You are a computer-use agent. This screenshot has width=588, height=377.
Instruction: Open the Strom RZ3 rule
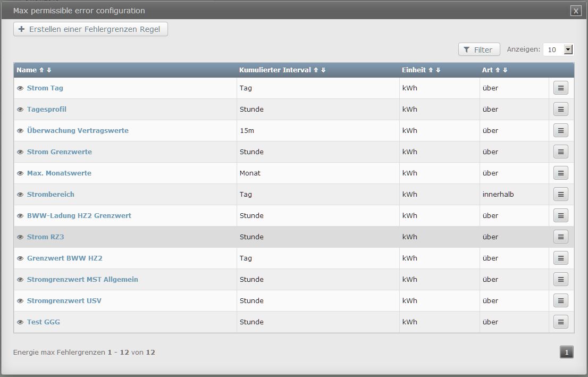[x=45, y=237]
